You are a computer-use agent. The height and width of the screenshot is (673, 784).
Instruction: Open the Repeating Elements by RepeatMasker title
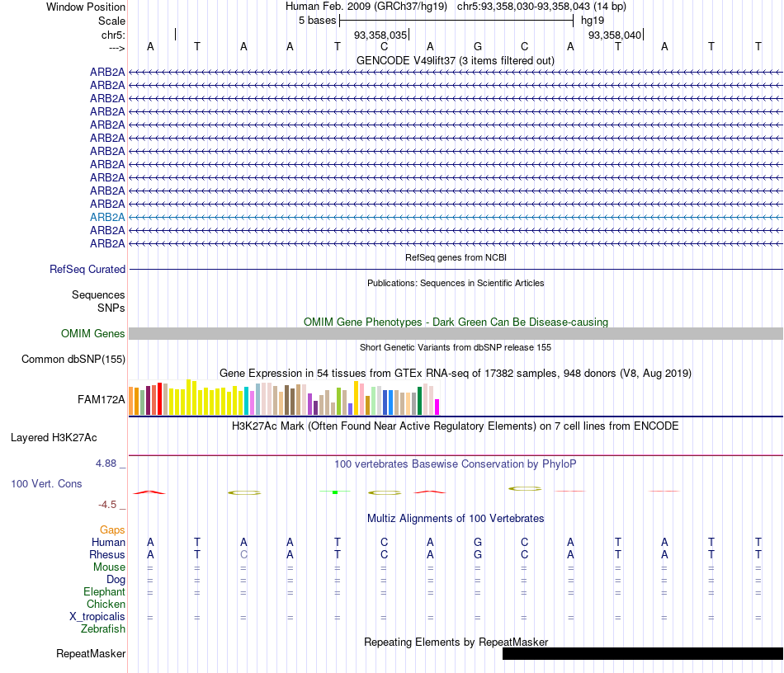tap(456, 642)
